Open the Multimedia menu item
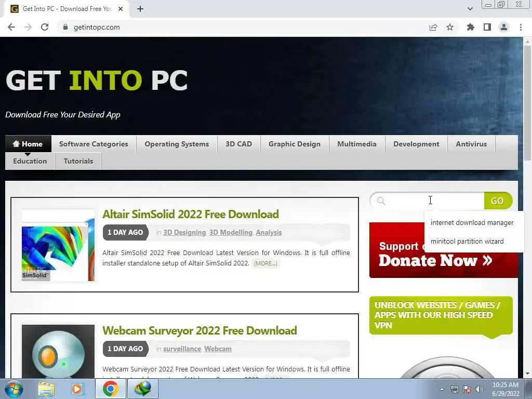Screen dimensions: 532x399 (357, 144)
